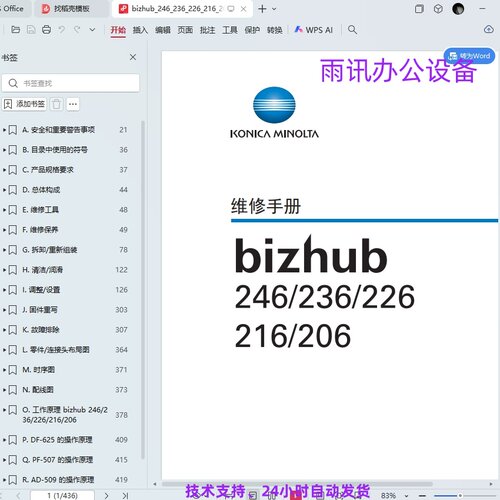Screen dimensions: 500x500
Task: Convert to Word with the 转为Word button
Action: (469, 56)
